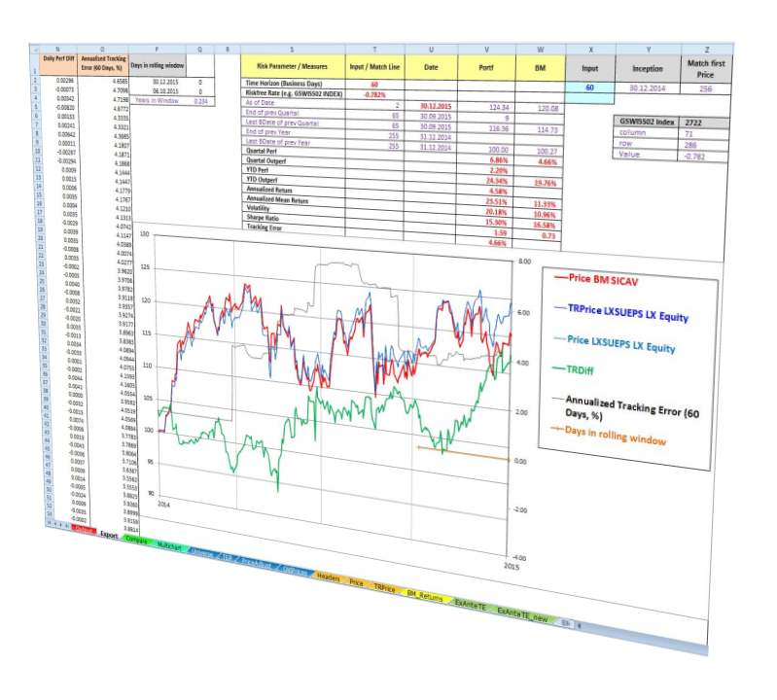Select column Z header

point(707,50)
